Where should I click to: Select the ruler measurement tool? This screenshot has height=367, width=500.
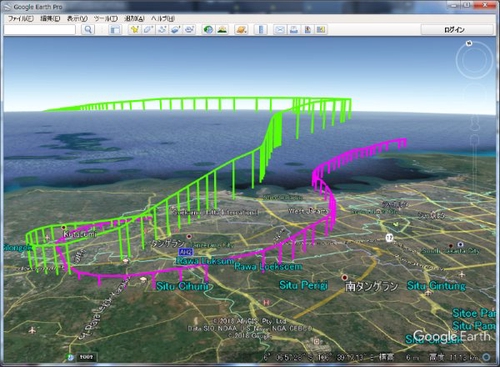(261, 30)
